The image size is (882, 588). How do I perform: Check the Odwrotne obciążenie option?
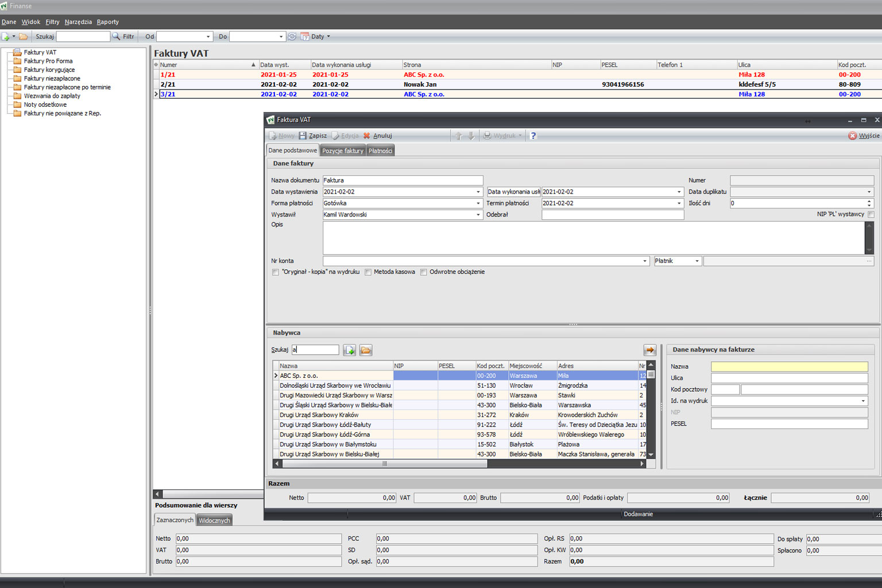424,272
